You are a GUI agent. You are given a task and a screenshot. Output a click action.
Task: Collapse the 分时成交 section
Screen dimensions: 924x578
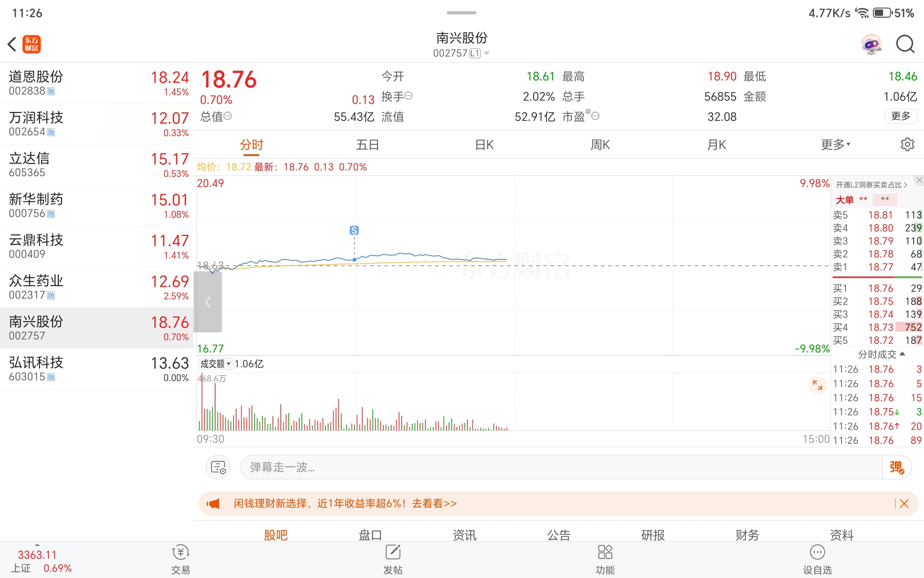[882, 354]
